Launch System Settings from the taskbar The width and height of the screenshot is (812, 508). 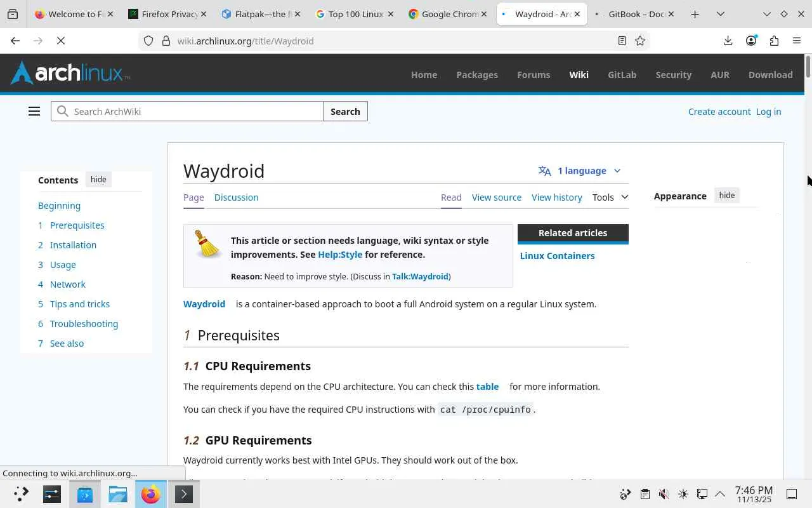click(x=52, y=494)
